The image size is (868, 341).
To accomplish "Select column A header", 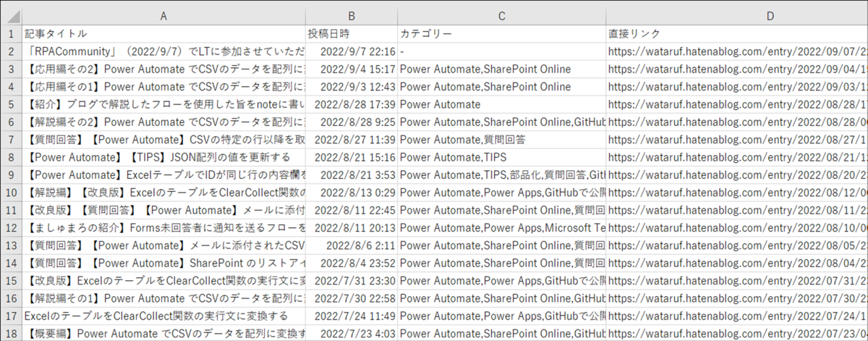I will click(x=163, y=17).
